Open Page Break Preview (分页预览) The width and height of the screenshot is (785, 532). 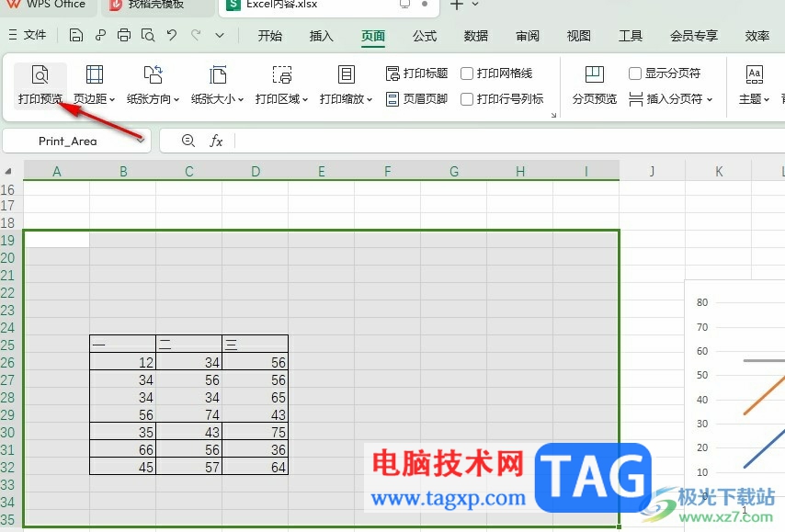[594, 85]
